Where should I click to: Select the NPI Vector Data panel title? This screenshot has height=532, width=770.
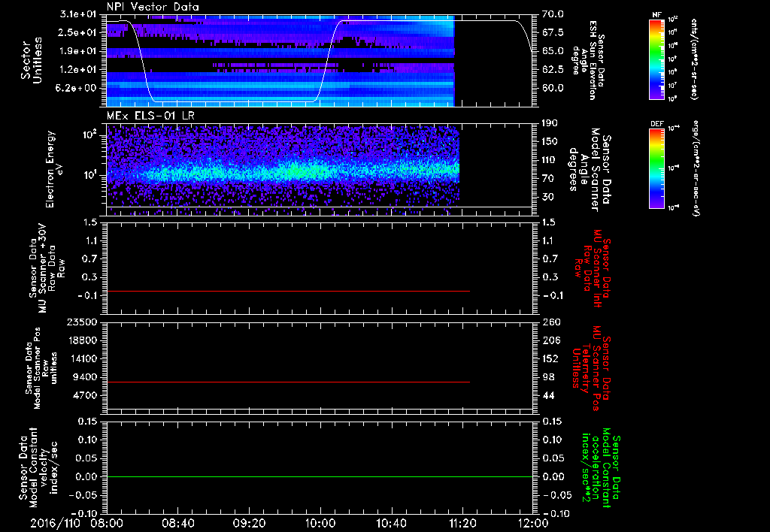[153, 7]
